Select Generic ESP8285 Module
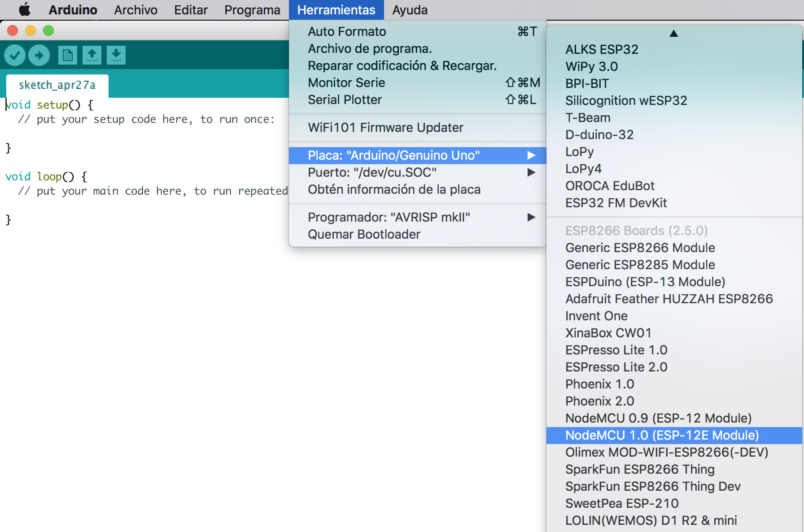Image resolution: width=804 pixels, height=532 pixels. [674, 265]
